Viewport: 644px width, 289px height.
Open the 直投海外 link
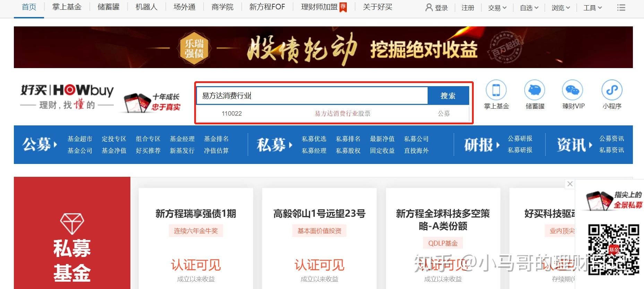tap(416, 151)
